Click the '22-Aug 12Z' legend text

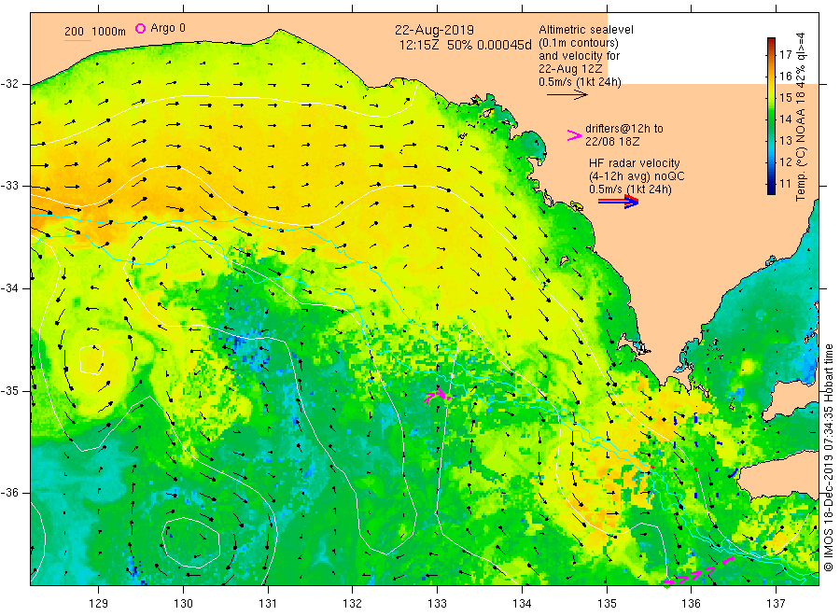570,69
